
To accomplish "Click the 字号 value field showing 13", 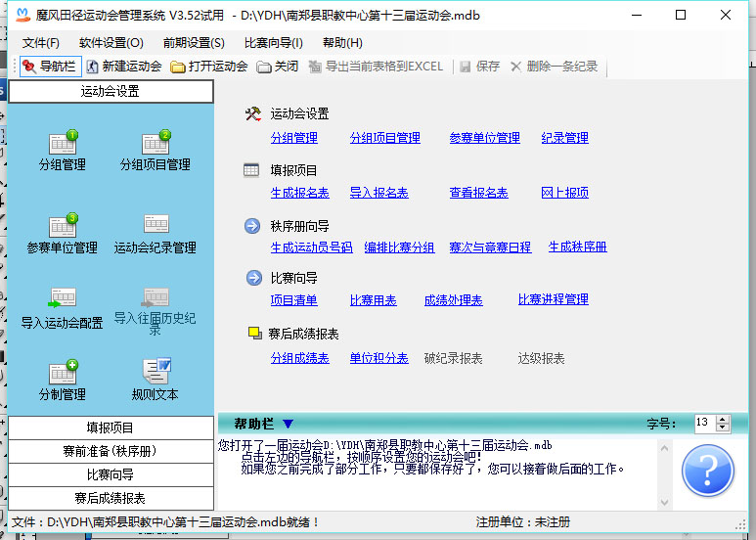I will click(705, 424).
